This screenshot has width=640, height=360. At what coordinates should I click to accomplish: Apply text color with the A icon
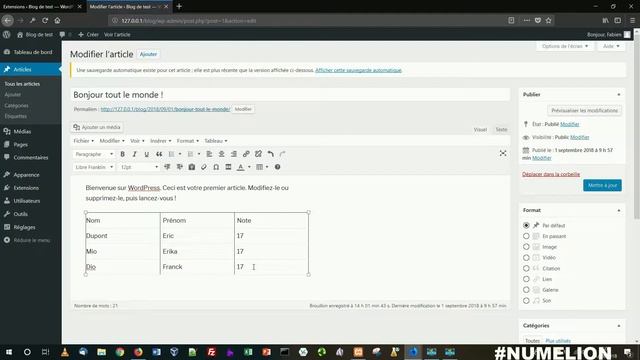pyautogui.click(x=241, y=167)
